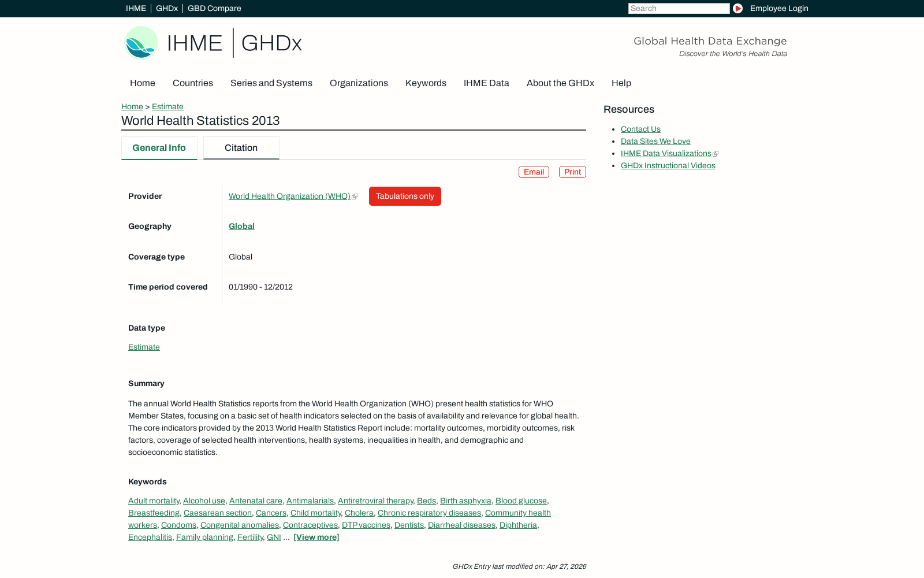Image resolution: width=924 pixels, height=578 pixels.
Task: Open the Antenatal care keyword
Action: [x=256, y=501]
